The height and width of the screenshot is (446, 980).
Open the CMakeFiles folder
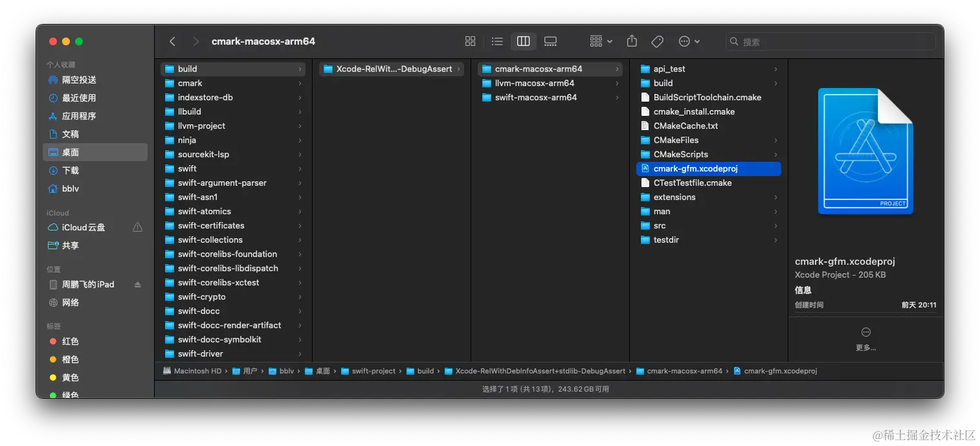(709, 140)
